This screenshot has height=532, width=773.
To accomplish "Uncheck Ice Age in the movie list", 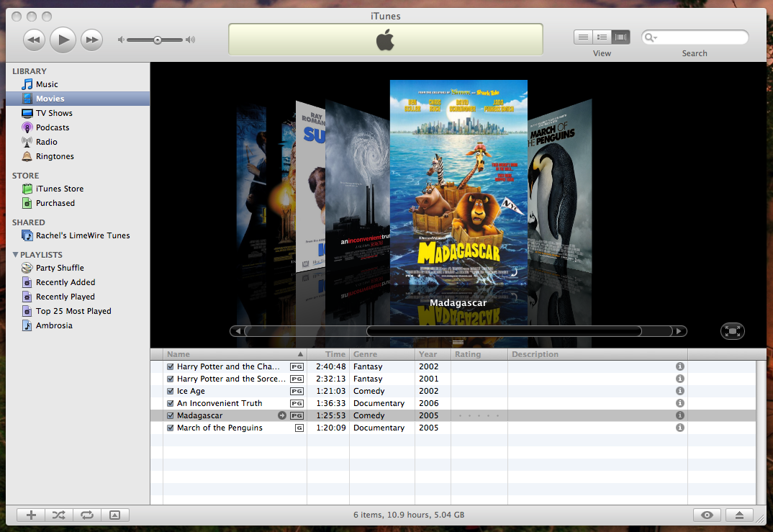I will tap(170, 391).
